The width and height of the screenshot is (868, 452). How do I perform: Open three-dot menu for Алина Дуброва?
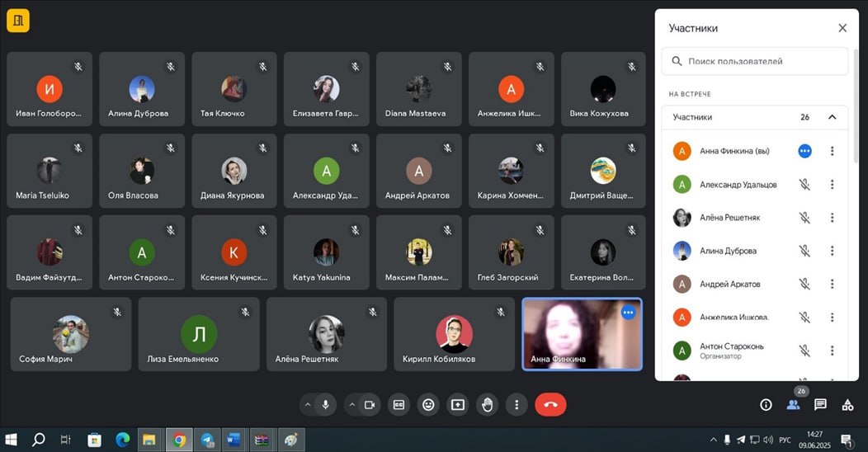[x=832, y=251]
